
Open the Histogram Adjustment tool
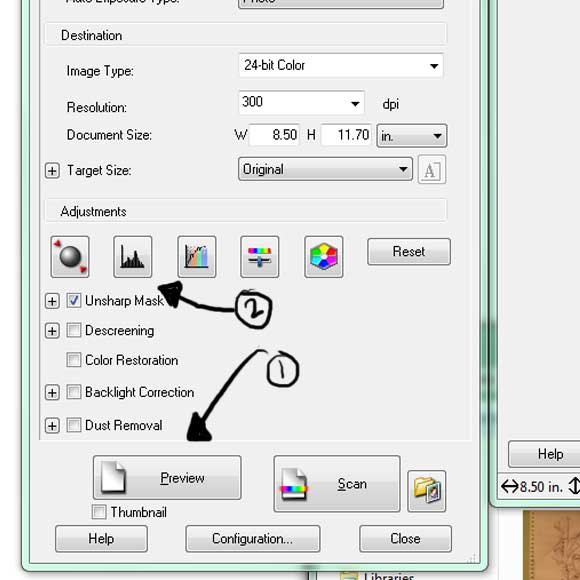click(x=133, y=257)
